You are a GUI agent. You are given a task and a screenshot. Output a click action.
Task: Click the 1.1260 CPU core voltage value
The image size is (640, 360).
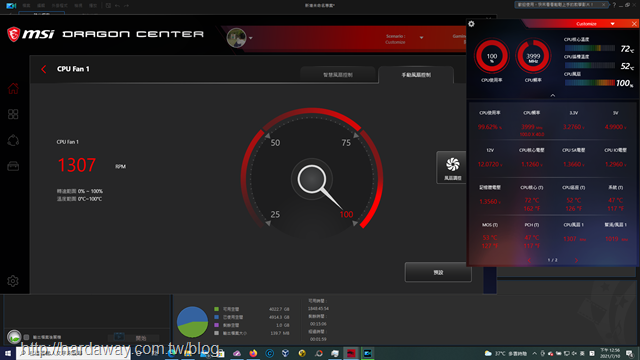[x=531, y=164]
